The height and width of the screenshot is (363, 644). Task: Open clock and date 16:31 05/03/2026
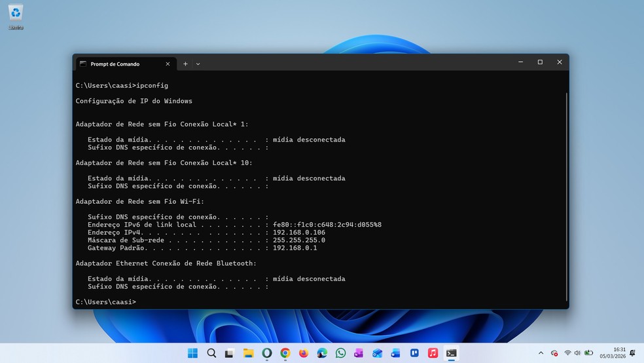point(613,353)
